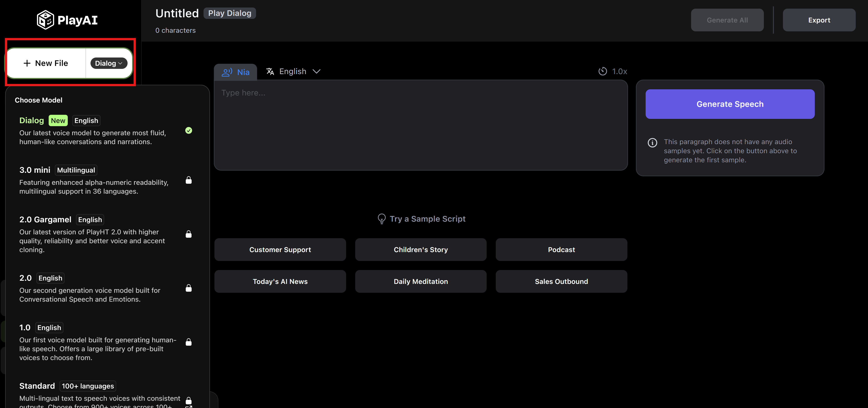Click the lock icon on 2.0 Gargamel
The width and height of the screenshot is (868, 408).
(x=189, y=234)
